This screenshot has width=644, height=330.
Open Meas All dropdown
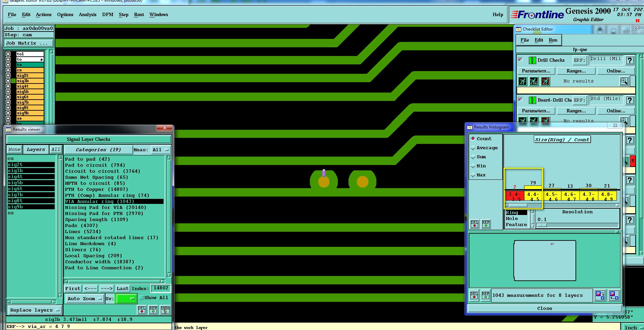161,150
